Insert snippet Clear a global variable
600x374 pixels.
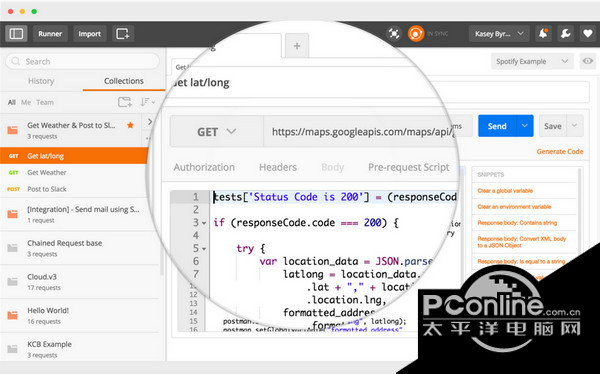click(x=505, y=191)
